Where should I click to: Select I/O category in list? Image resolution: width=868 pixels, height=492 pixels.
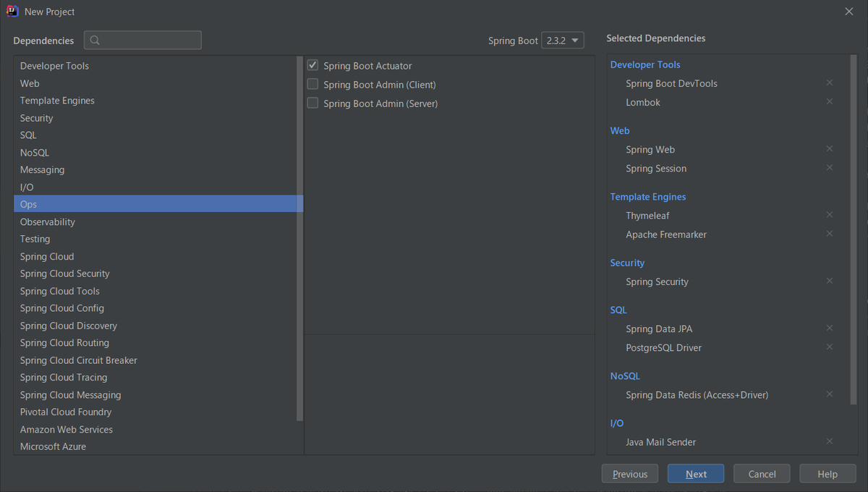click(x=155, y=187)
